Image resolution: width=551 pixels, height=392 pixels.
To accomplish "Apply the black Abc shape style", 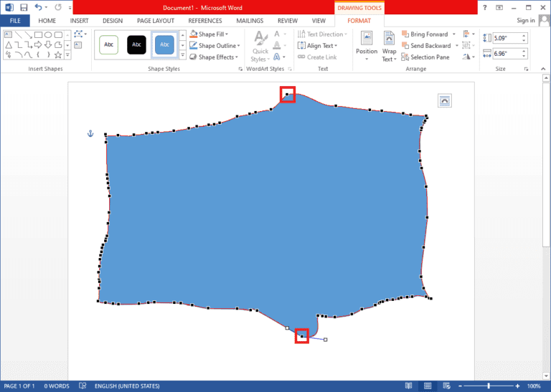I will 136,44.
